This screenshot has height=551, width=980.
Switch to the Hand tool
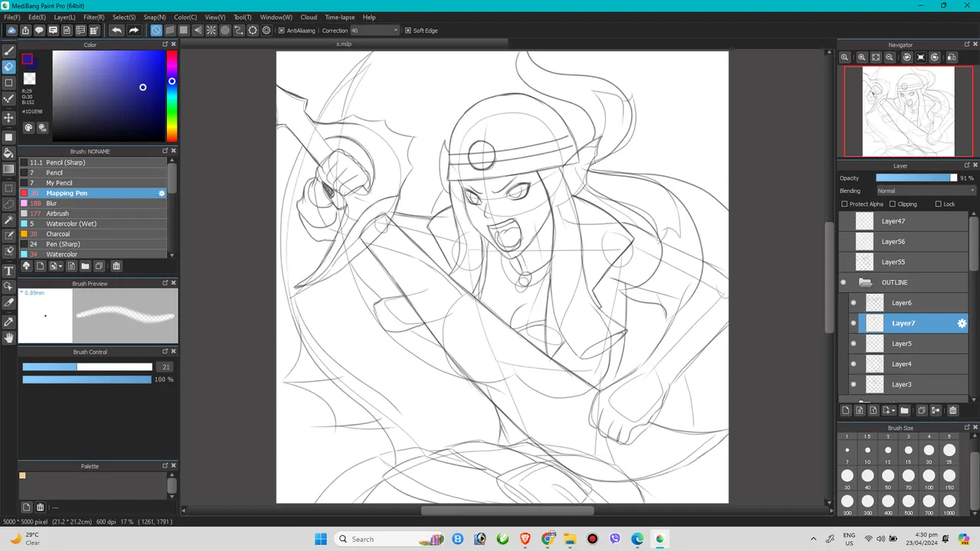click(9, 337)
